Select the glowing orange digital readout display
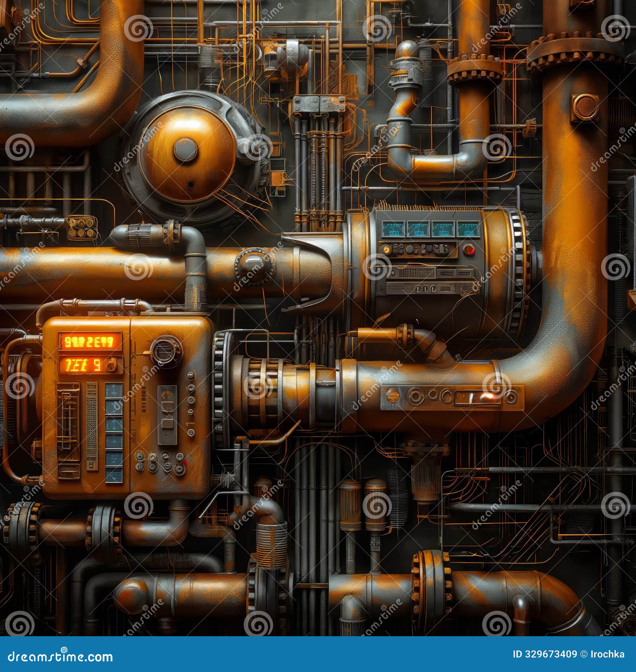Image resolution: width=636 pixels, height=672 pixels. point(89,342)
